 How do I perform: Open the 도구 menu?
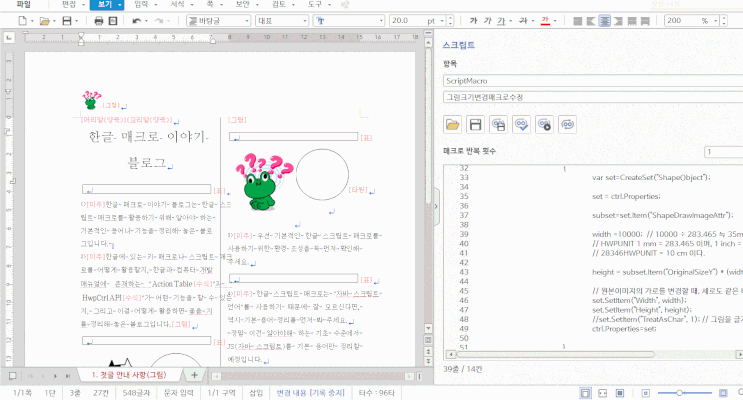315,5
